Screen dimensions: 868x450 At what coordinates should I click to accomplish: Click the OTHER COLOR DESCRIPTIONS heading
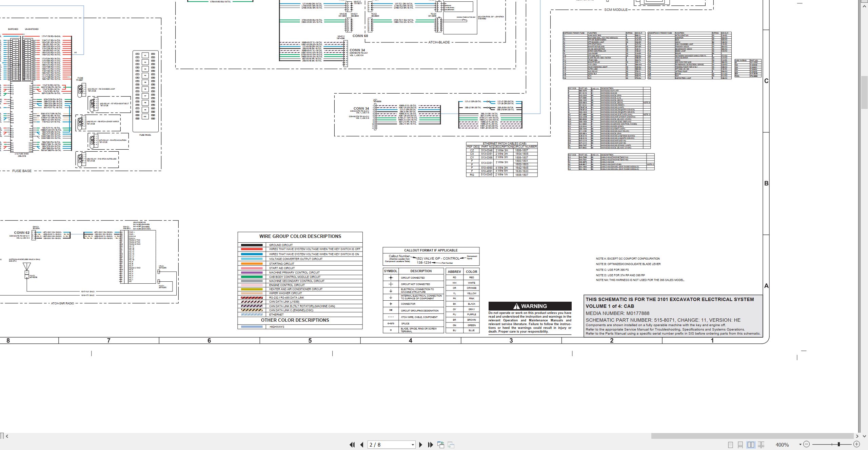tap(295, 320)
